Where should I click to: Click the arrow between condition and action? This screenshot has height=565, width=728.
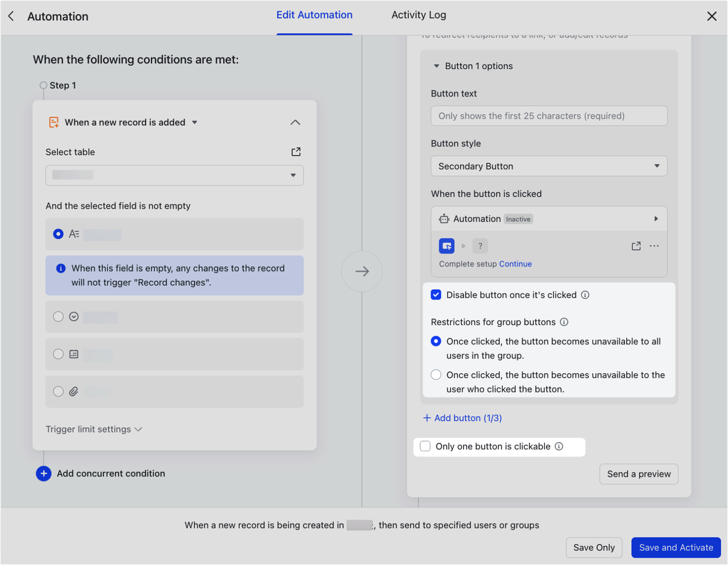(362, 271)
